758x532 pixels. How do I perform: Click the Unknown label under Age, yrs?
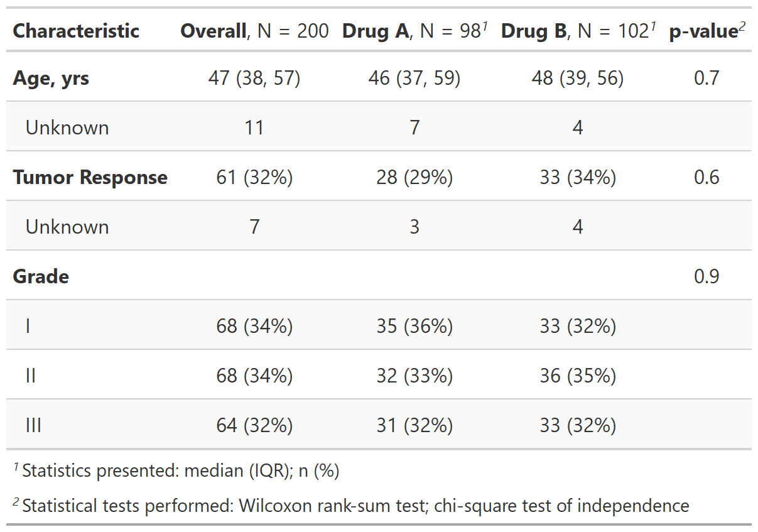(x=67, y=128)
